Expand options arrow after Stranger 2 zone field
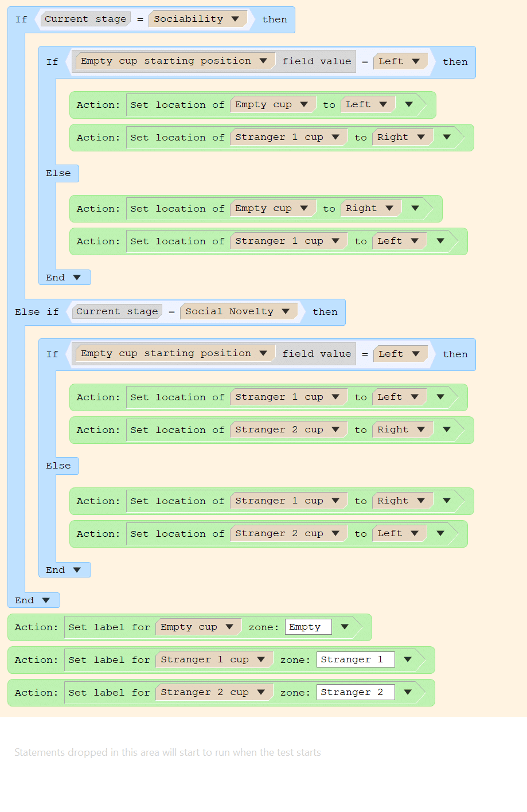 coord(408,692)
